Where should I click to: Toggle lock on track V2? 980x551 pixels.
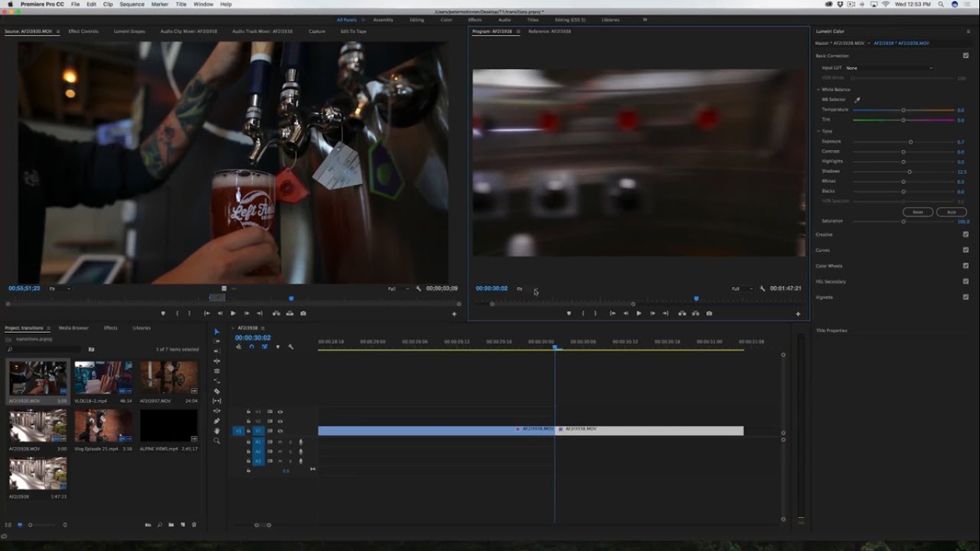(248, 421)
